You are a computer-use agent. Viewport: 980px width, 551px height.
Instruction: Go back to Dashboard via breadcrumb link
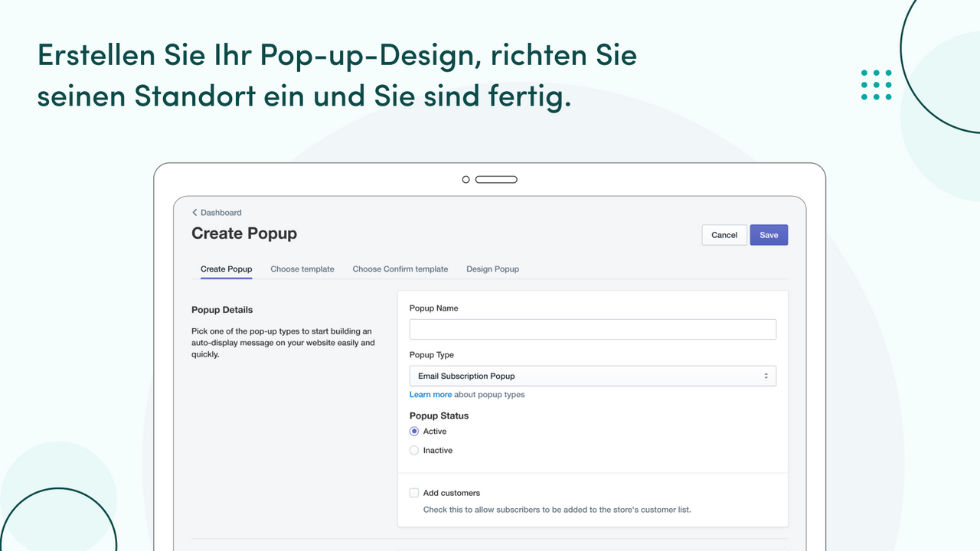217,213
